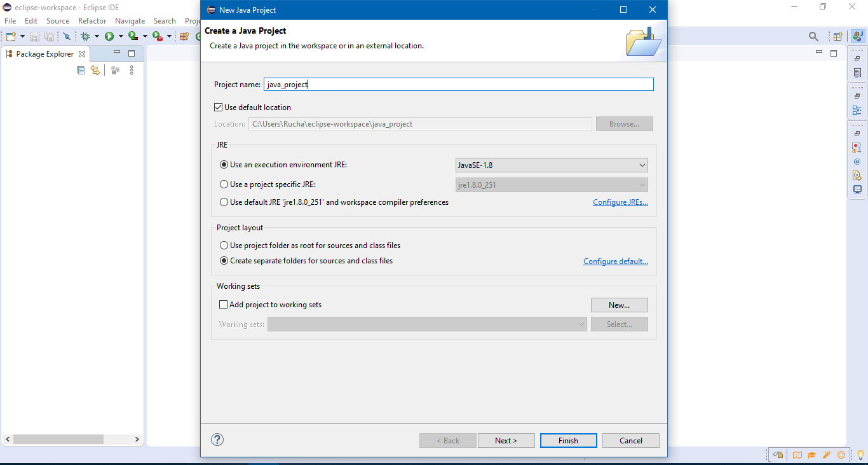Click the Configure JREs link
Viewport: 868px width, 465px height.
(x=620, y=202)
